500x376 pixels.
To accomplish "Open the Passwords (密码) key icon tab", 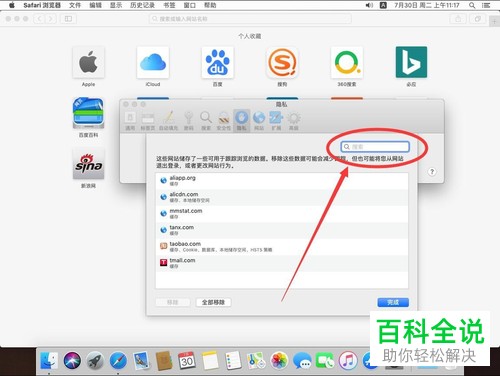I will [x=189, y=121].
